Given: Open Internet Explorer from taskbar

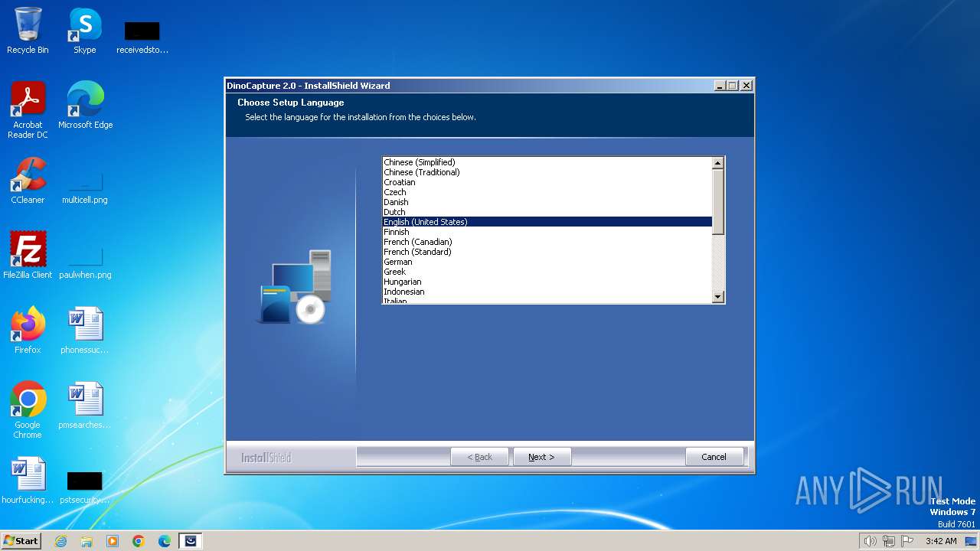Looking at the screenshot, I should 60,541.
